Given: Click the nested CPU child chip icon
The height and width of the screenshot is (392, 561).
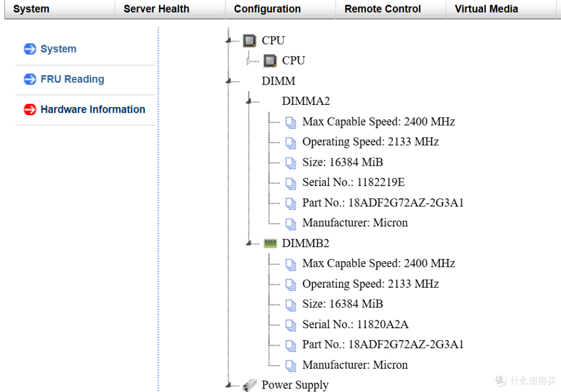Looking at the screenshot, I should click(270, 61).
